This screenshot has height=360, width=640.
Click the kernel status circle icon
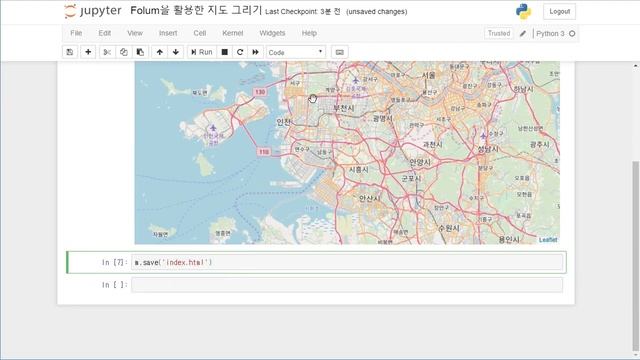(572, 33)
